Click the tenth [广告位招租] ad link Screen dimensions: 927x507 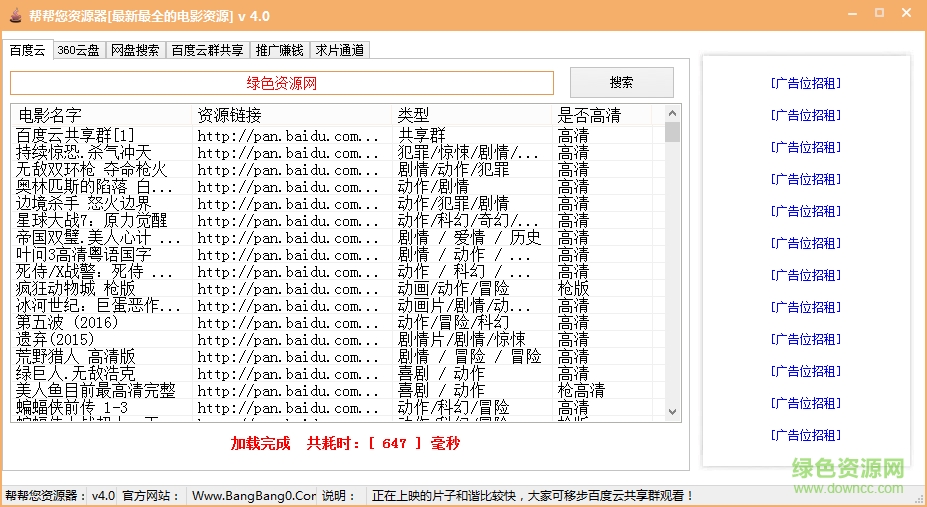pyautogui.click(x=806, y=371)
